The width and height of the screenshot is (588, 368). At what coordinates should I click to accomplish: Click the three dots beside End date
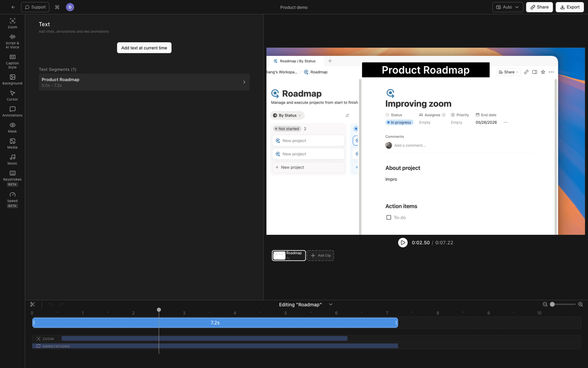(x=505, y=123)
